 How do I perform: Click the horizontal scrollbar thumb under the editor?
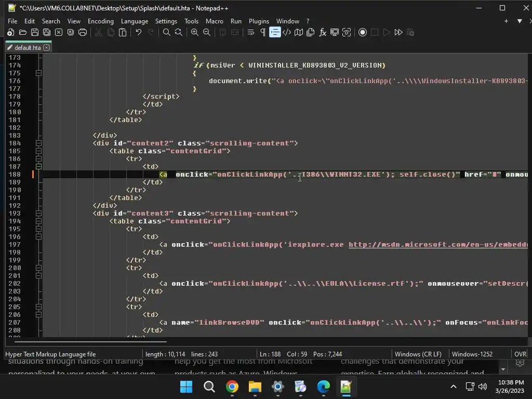90,341
